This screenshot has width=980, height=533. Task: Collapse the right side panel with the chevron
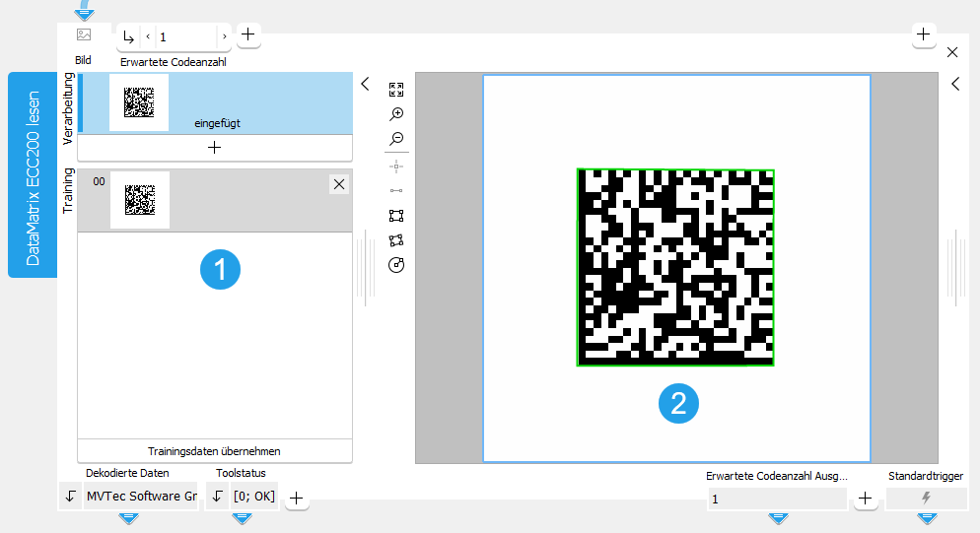point(954,85)
